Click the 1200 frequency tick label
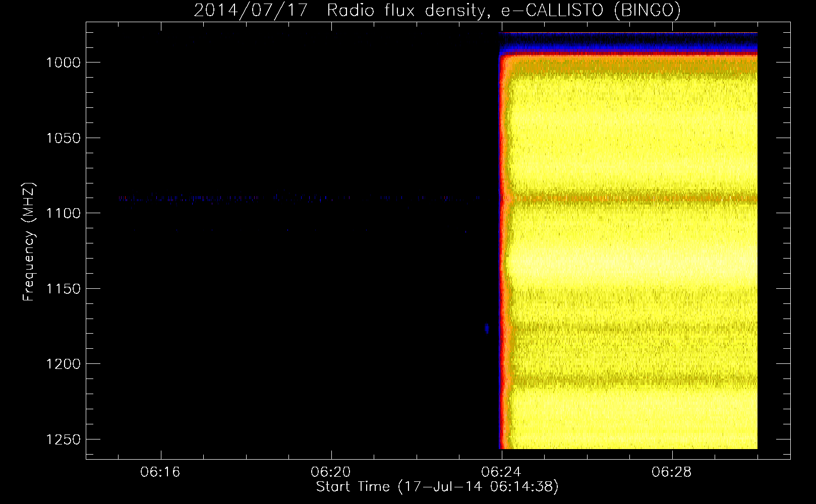The width and height of the screenshot is (816, 504). (63, 364)
